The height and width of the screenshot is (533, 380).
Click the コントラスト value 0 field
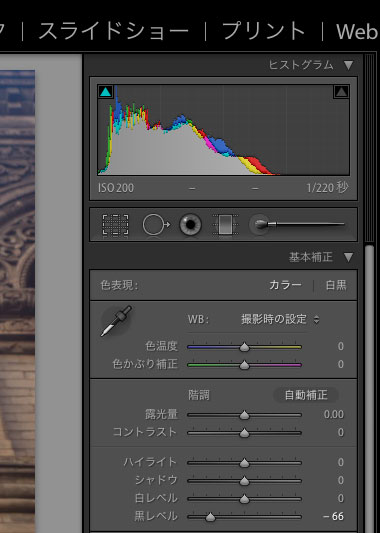coord(341,432)
